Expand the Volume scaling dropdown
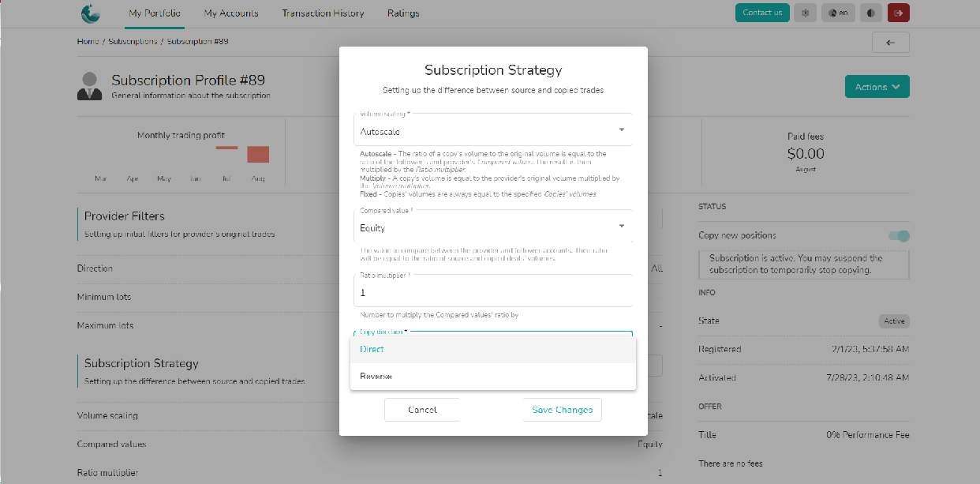980x484 pixels. pyautogui.click(x=493, y=131)
